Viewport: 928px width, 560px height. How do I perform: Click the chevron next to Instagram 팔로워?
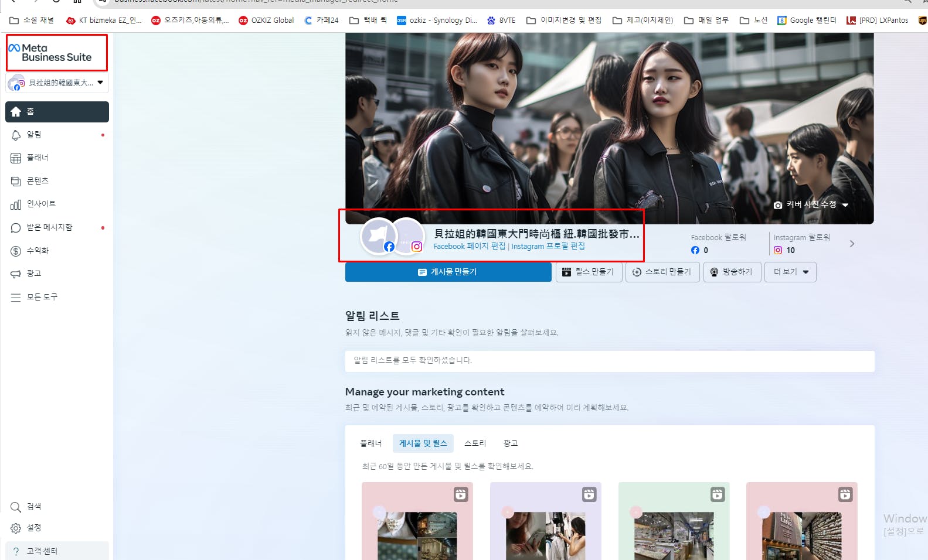[852, 244]
